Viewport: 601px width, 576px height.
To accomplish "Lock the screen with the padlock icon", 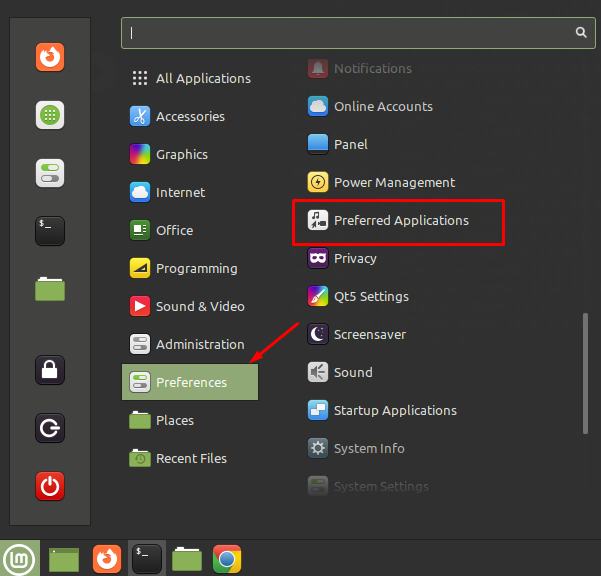I will click(x=50, y=370).
